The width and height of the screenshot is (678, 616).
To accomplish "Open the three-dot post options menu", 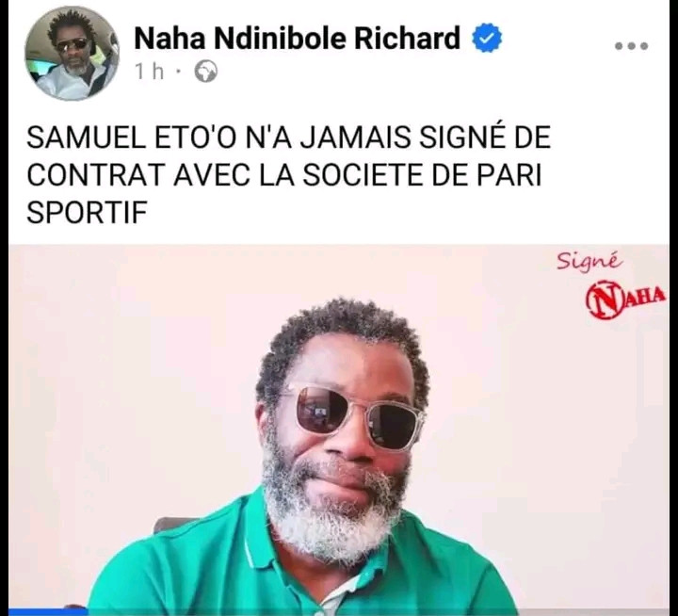I will tap(631, 46).
